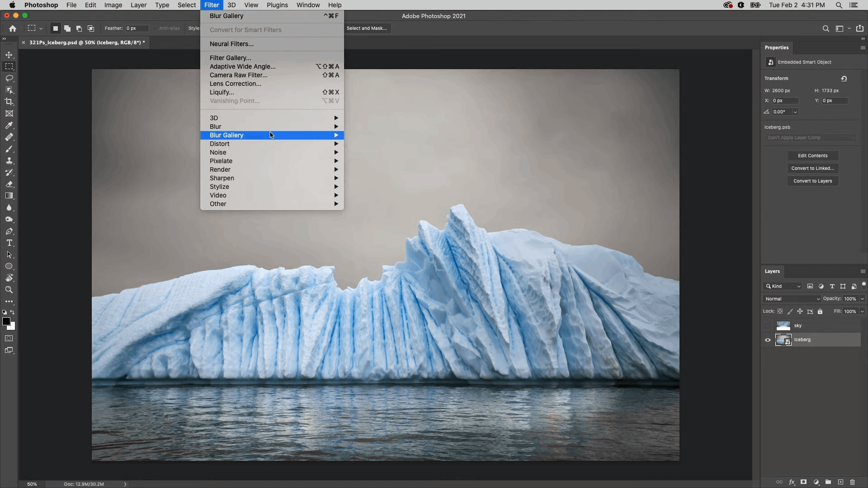Toggle Quick Mask mode

9,338
